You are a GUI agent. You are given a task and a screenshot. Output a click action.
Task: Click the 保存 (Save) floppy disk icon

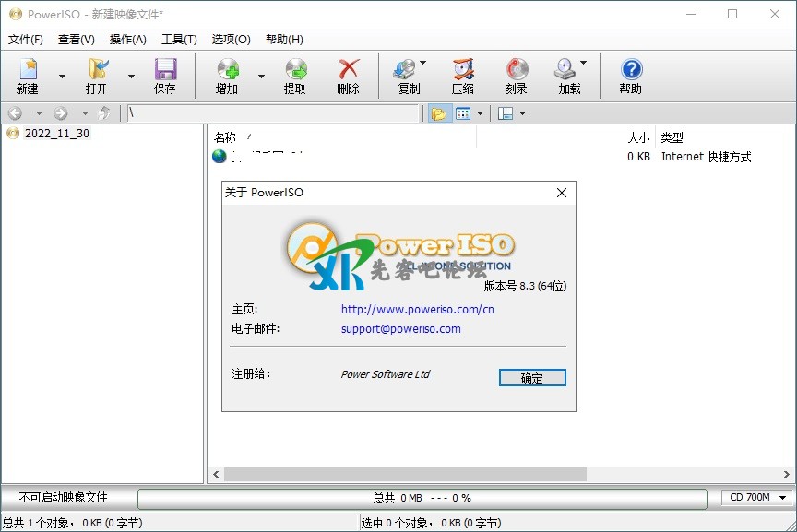[x=165, y=70]
